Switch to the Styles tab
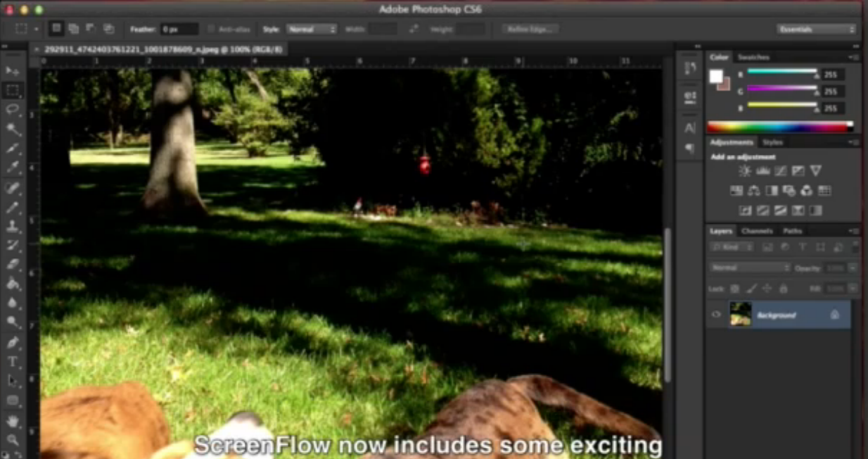The height and width of the screenshot is (459, 868). point(772,142)
